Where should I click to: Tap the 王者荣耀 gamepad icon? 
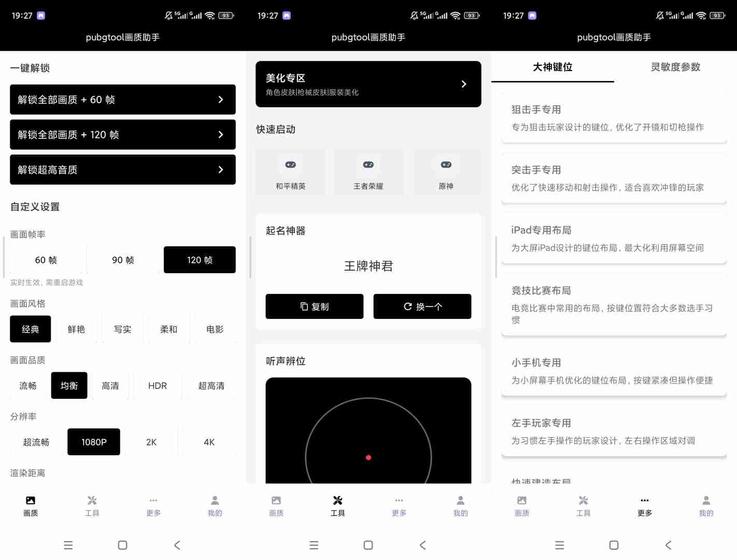(x=368, y=165)
